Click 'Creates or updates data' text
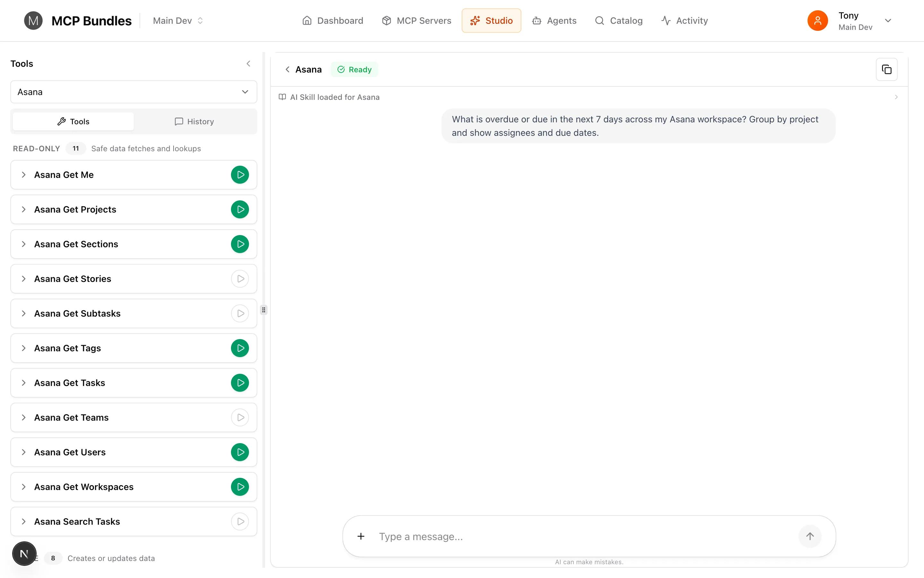Screen dimensions: 924x578 [111, 558]
